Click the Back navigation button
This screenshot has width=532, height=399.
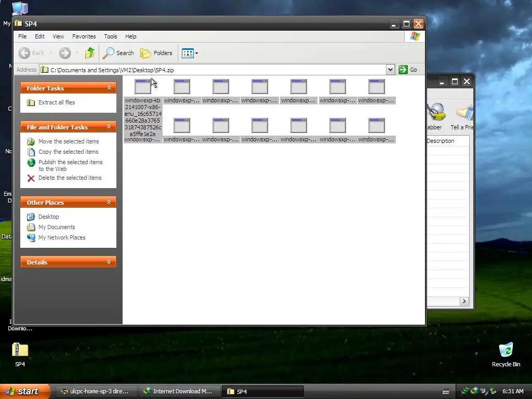click(x=31, y=53)
